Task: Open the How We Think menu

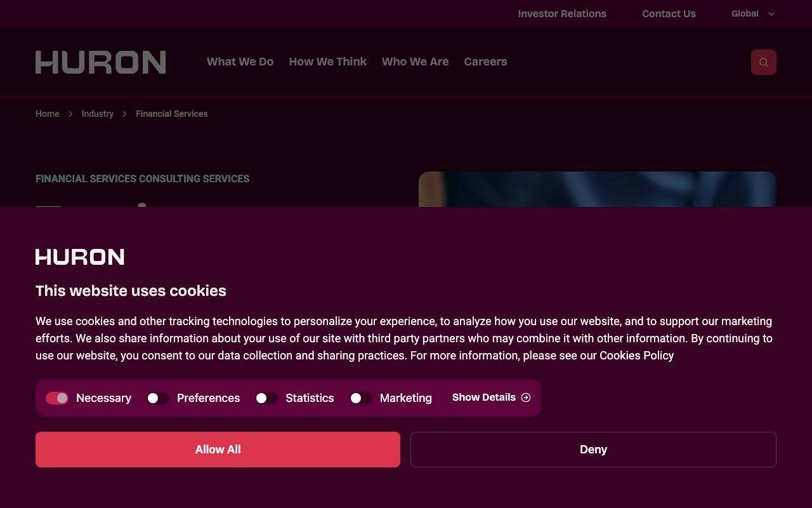Action: click(x=327, y=62)
